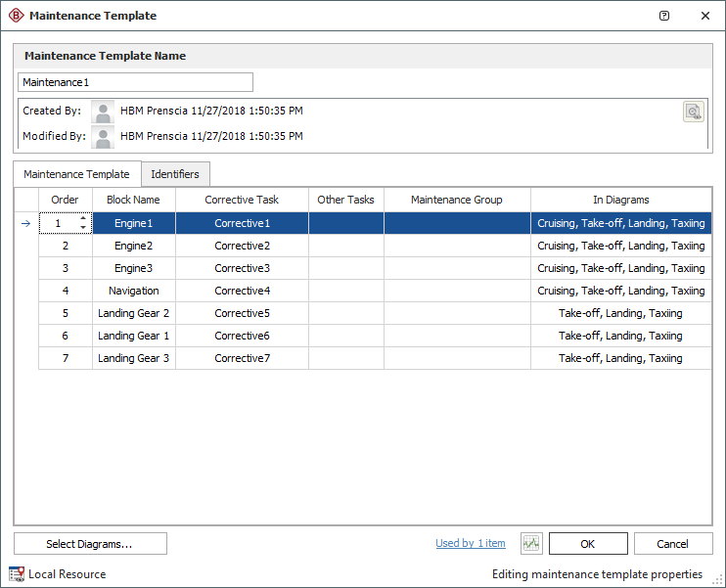The height and width of the screenshot is (588, 726).
Task: Click the Modified By user avatar
Action: tap(103, 136)
